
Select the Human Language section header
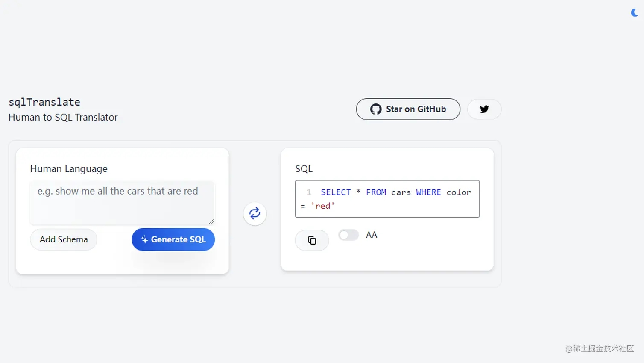[69, 168]
